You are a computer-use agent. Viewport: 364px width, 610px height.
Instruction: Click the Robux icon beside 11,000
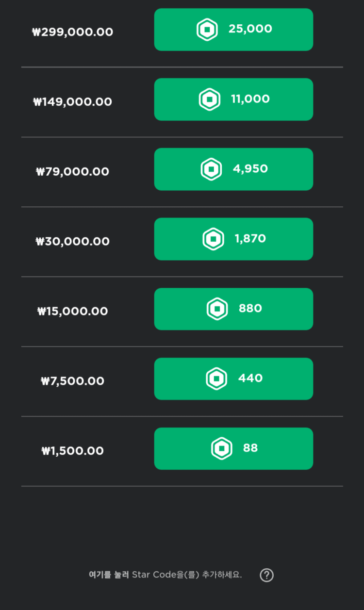tap(209, 99)
